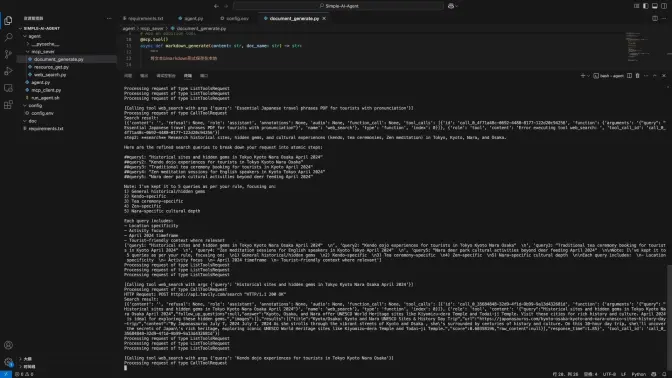The width and height of the screenshot is (672, 378).
Task: Click the mcp_sever breadcrumb segment
Action: pyautogui.click(x=152, y=29)
